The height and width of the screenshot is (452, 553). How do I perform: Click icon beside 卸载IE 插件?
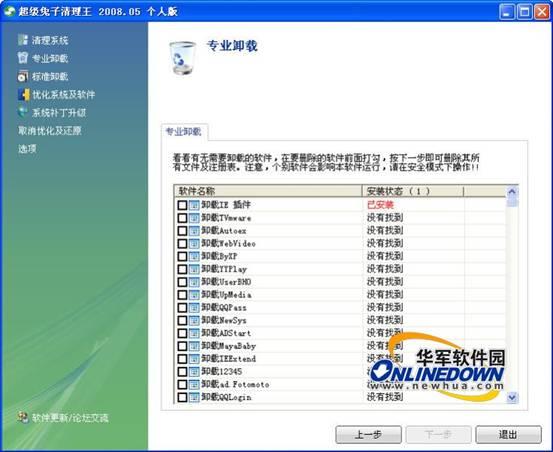pos(194,205)
